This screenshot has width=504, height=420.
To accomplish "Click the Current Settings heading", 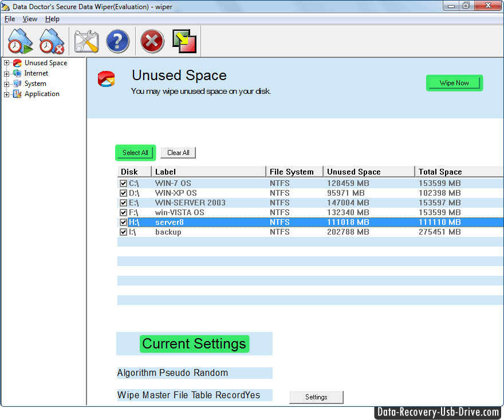I will [x=194, y=343].
